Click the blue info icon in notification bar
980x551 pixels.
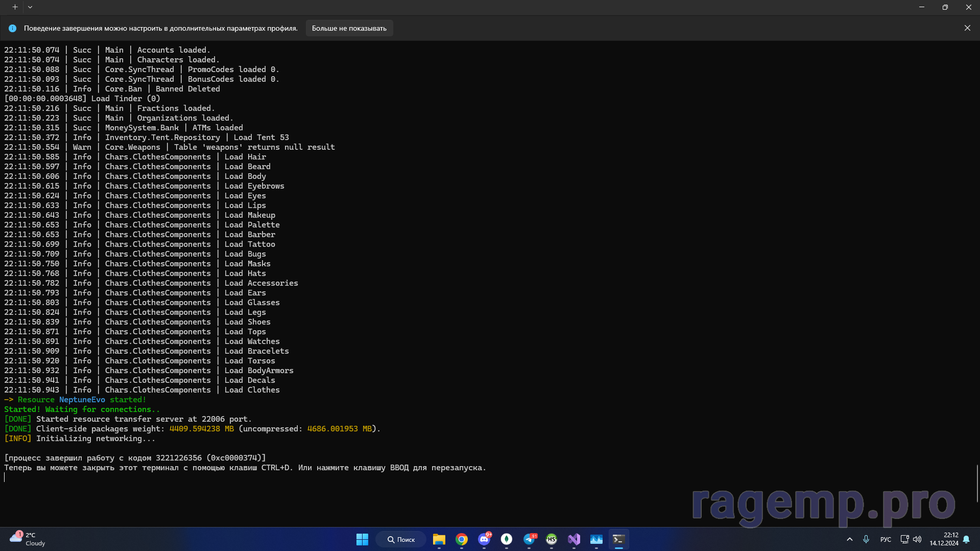pyautogui.click(x=12, y=29)
